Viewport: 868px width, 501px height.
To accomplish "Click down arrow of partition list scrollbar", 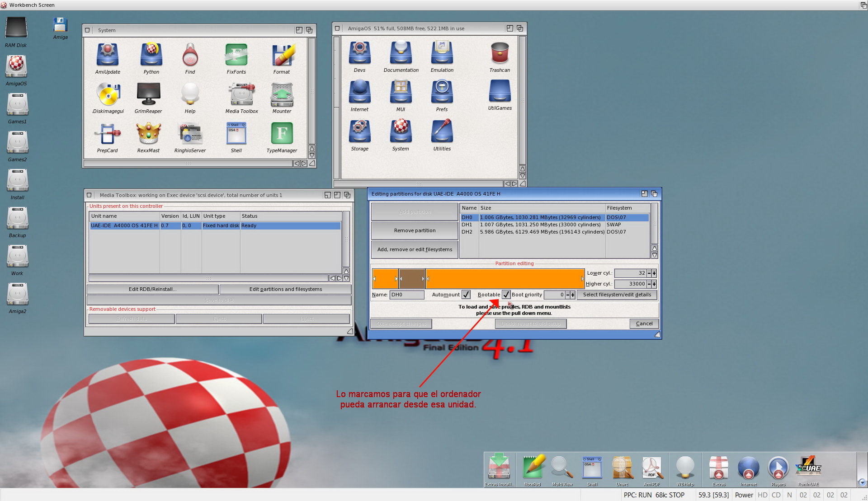I will [654, 255].
